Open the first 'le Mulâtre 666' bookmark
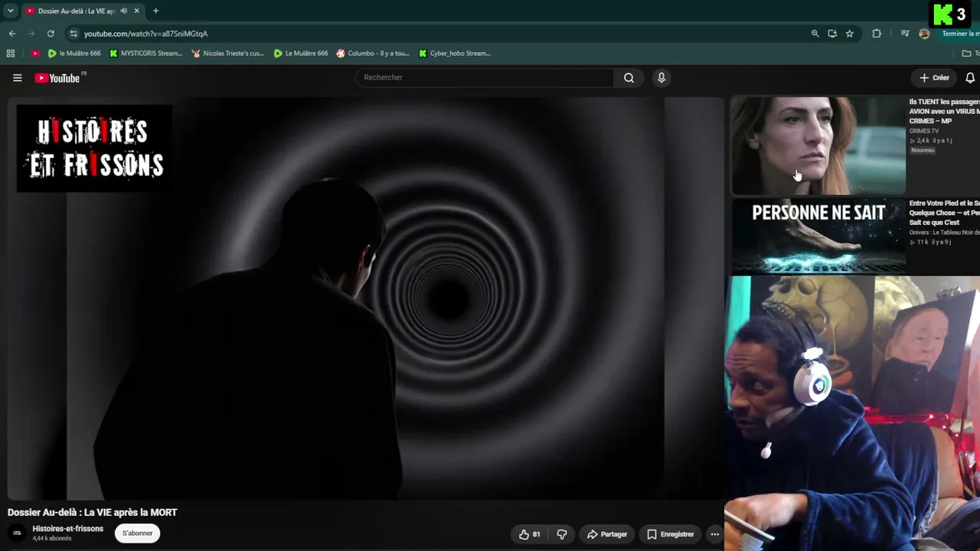The image size is (980, 551). coord(74,54)
